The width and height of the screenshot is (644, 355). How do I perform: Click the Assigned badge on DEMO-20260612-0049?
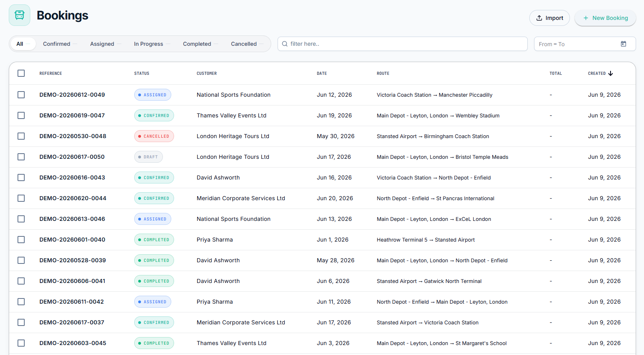[153, 95]
